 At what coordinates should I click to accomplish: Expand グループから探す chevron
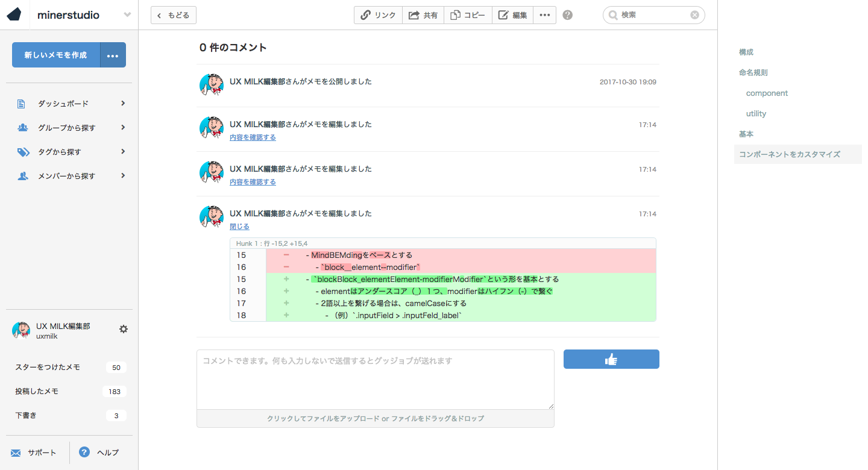pyautogui.click(x=123, y=128)
